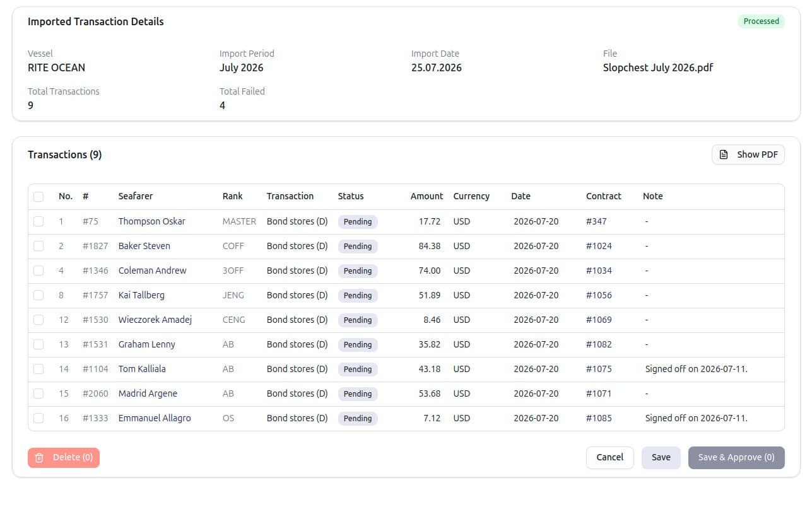The height and width of the screenshot is (507, 812).
Task: Click the Save button
Action: pos(661,458)
